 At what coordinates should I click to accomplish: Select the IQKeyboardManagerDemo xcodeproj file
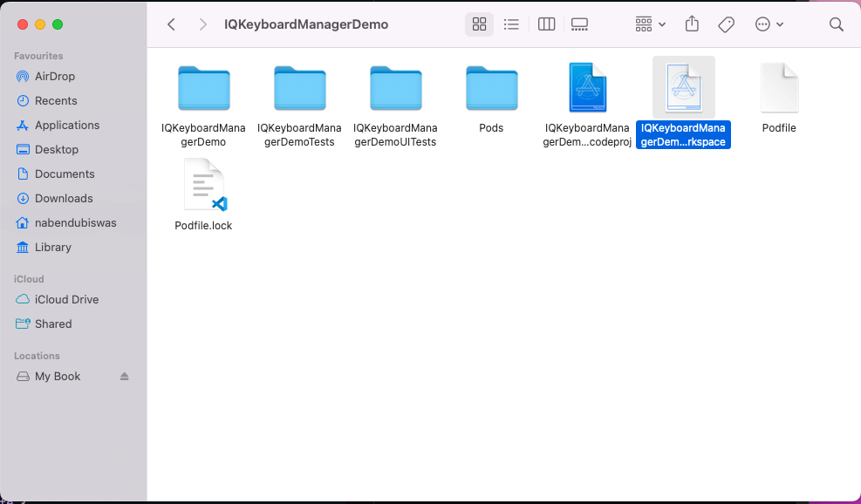tap(587, 88)
